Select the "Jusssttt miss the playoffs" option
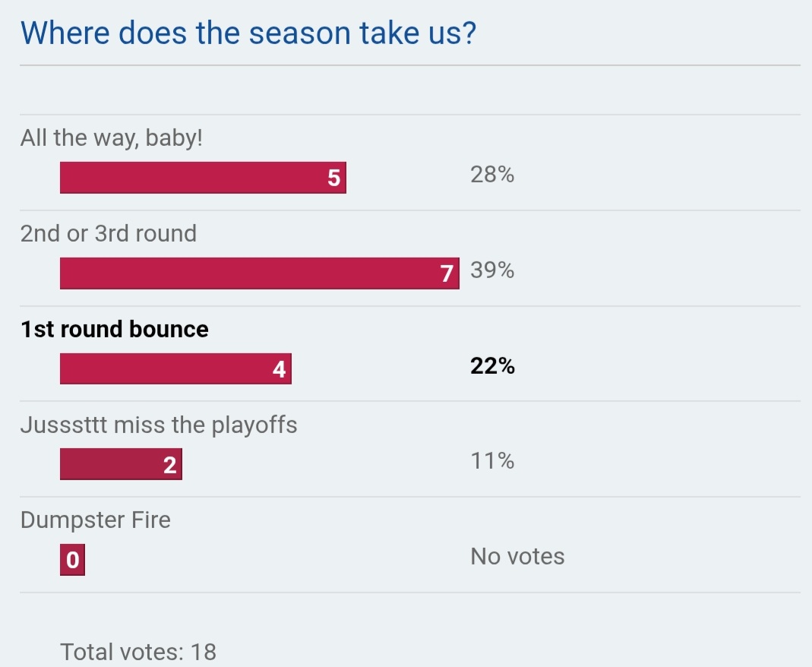The width and height of the screenshot is (812, 667). pyautogui.click(x=159, y=424)
